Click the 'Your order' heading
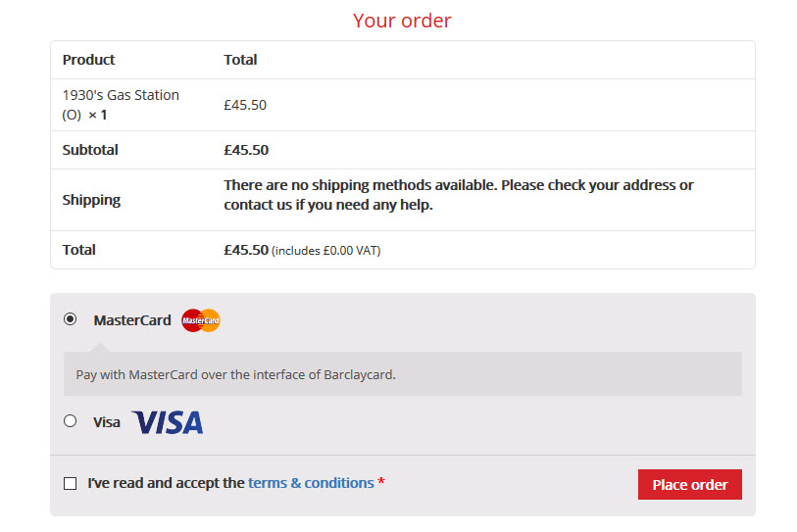This screenshot has width=797, height=532. click(x=402, y=21)
